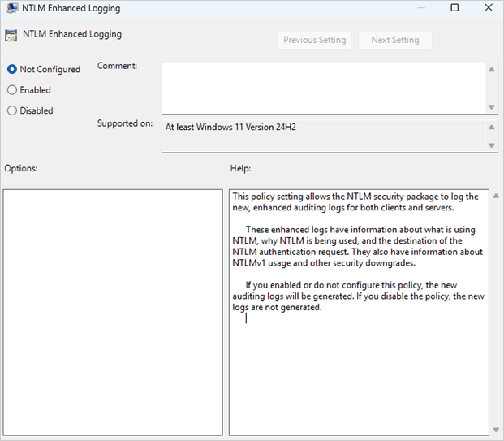The width and height of the screenshot is (504, 441).
Task: Go to Previous Setting
Action: (314, 40)
